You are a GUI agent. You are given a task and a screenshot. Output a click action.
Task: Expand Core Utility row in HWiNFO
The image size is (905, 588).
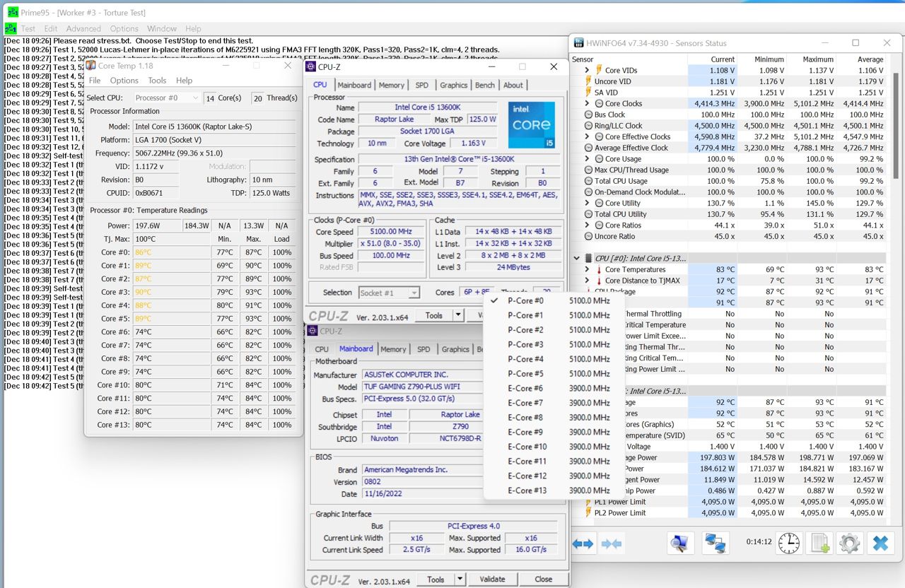click(x=587, y=203)
